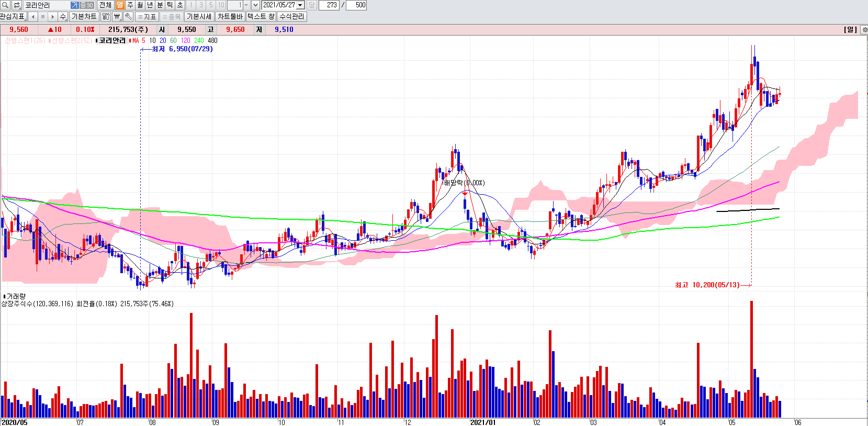Click the interval 1 preset button
This screenshot has height=426, width=868.
point(191,5)
